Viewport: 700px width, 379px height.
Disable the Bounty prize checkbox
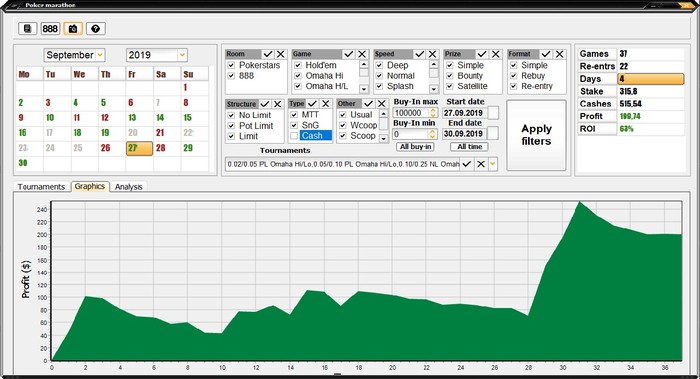(450, 76)
